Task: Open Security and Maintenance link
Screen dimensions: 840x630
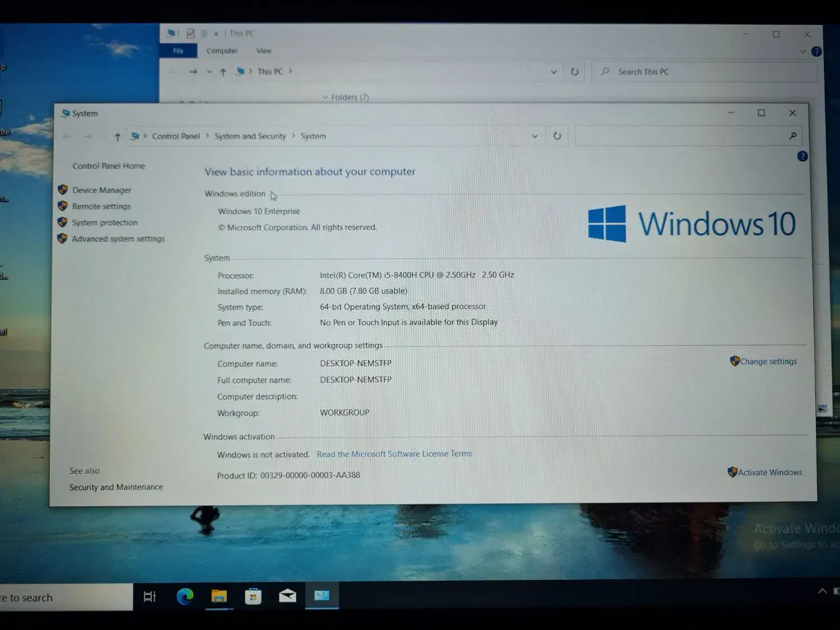Action: pyautogui.click(x=116, y=487)
